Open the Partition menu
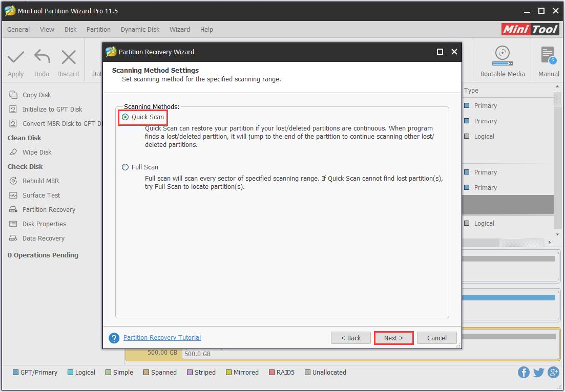This screenshot has width=565, height=392. tap(98, 30)
